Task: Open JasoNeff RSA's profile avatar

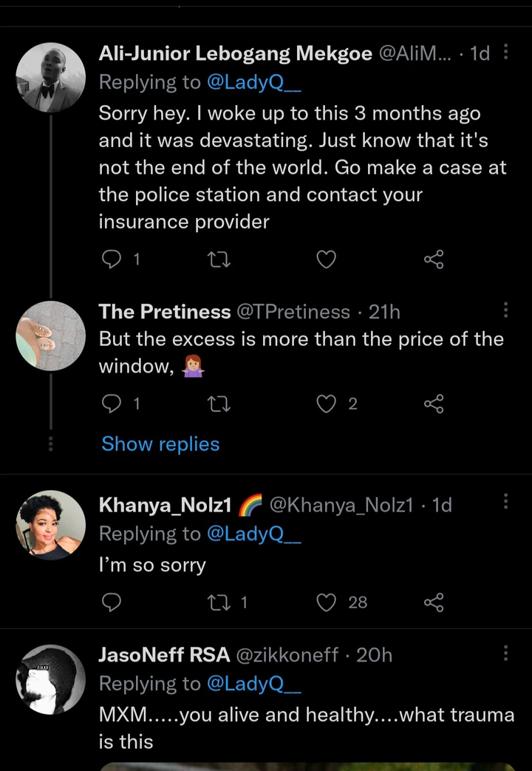Action: pyautogui.click(x=51, y=679)
